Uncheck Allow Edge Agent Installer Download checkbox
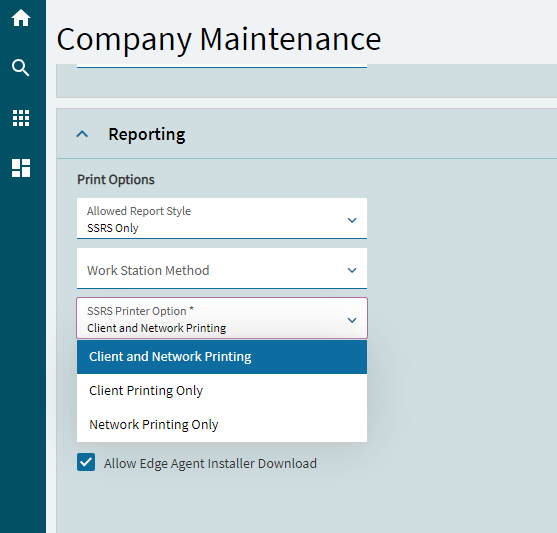Viewport: 557px width, 533px height. pyautogui.click(x=86, y=462)
